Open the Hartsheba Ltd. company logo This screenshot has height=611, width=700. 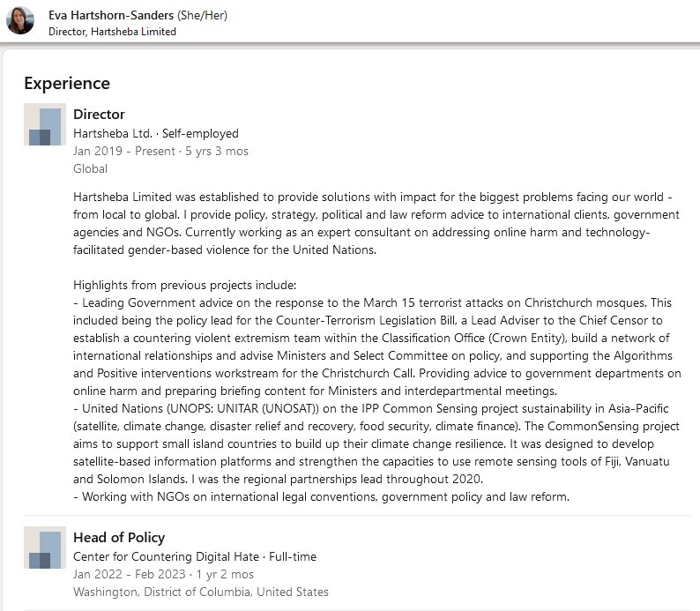(x=45, y=125)
